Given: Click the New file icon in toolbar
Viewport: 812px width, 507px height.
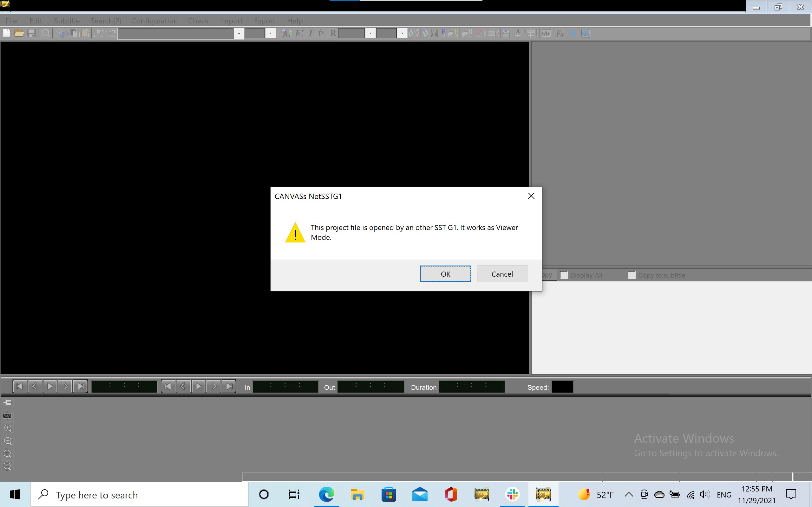Looking at the screenshot, I should coord(7,33).
